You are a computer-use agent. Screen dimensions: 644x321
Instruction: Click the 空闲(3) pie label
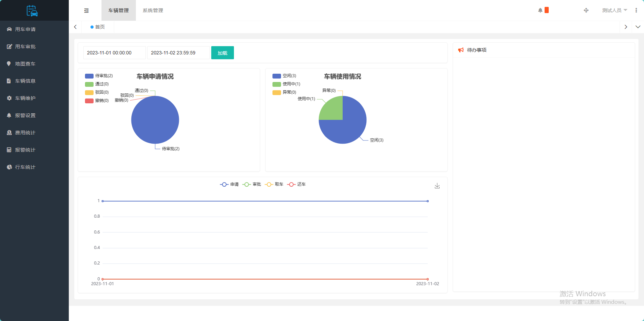click(377, 140)
